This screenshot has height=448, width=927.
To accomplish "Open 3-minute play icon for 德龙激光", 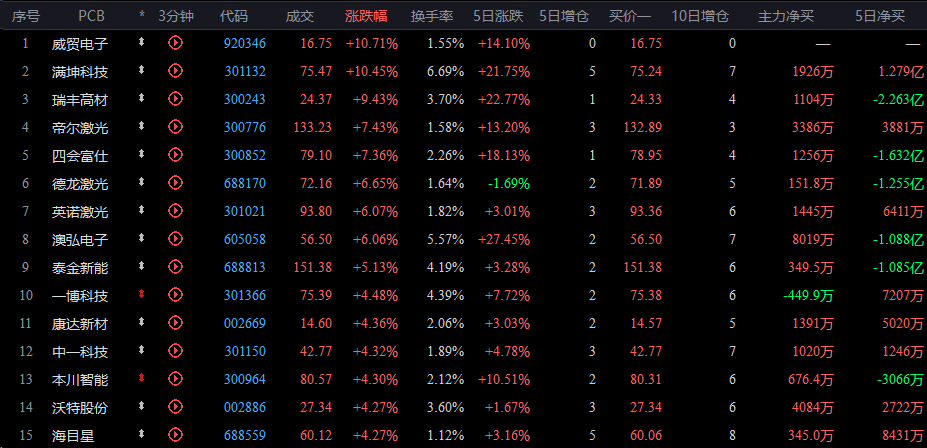I will point(176,183).
